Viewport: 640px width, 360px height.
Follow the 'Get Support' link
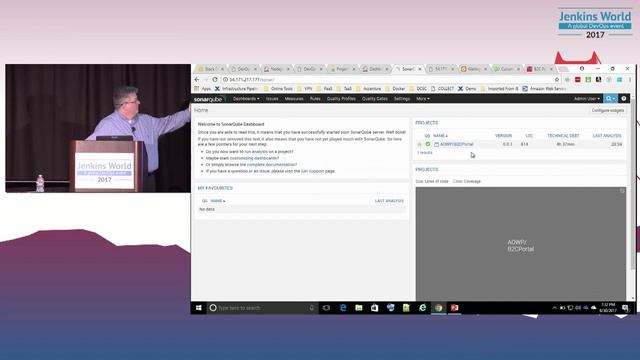point(312,171)
